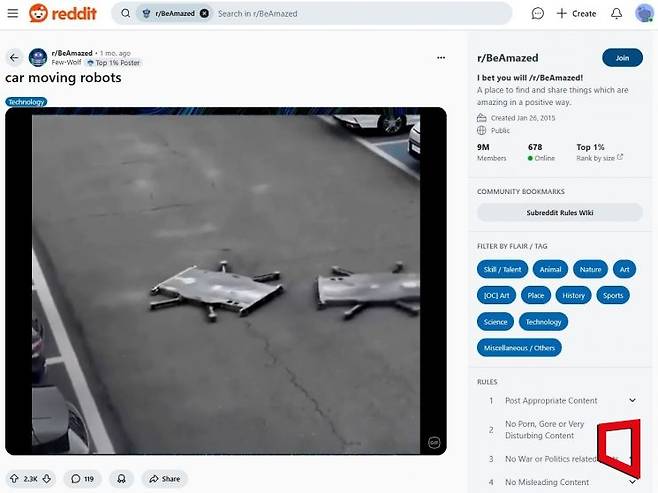Open the notifications bell
The image size is (658, 493).
tap(616, 13)
